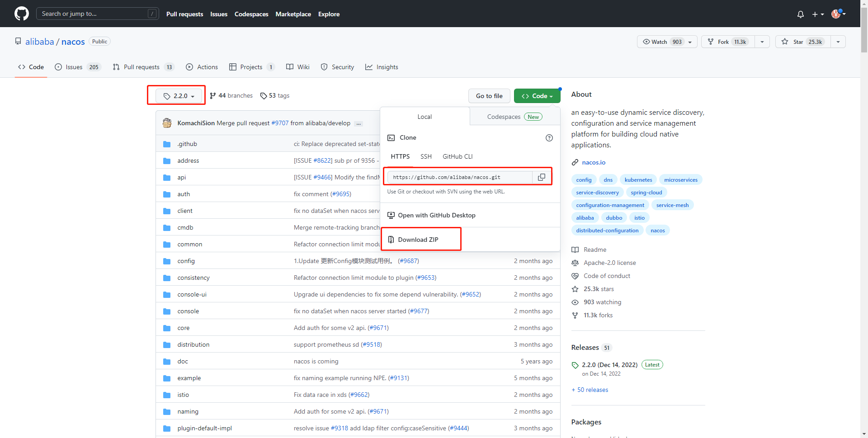868x438 pixels.
Task: Select the HTTPS clone URL text field
Action: coord(460,177)
